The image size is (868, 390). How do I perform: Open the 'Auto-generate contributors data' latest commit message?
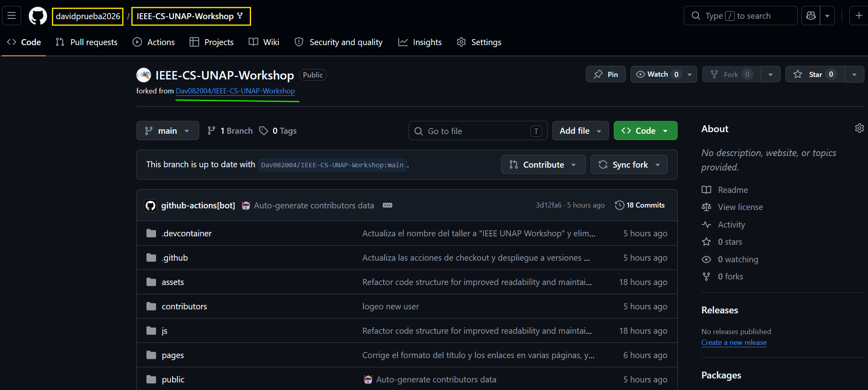(314, 206)
